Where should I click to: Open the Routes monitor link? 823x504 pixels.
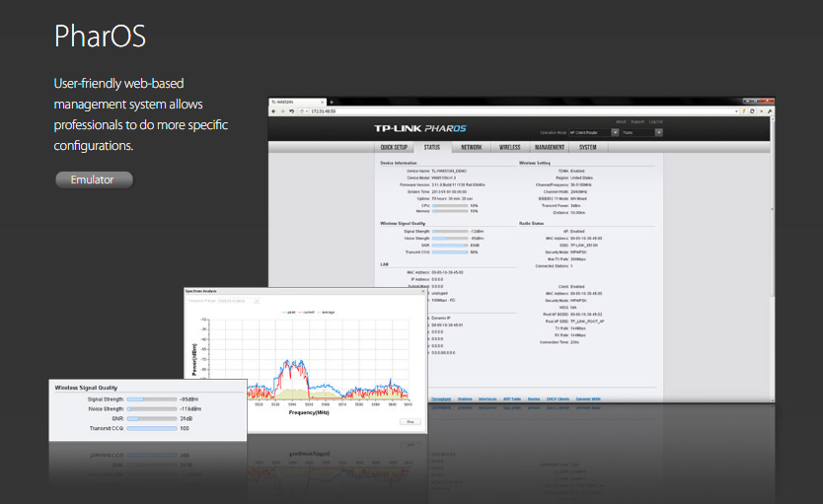(x=534, y=399)
